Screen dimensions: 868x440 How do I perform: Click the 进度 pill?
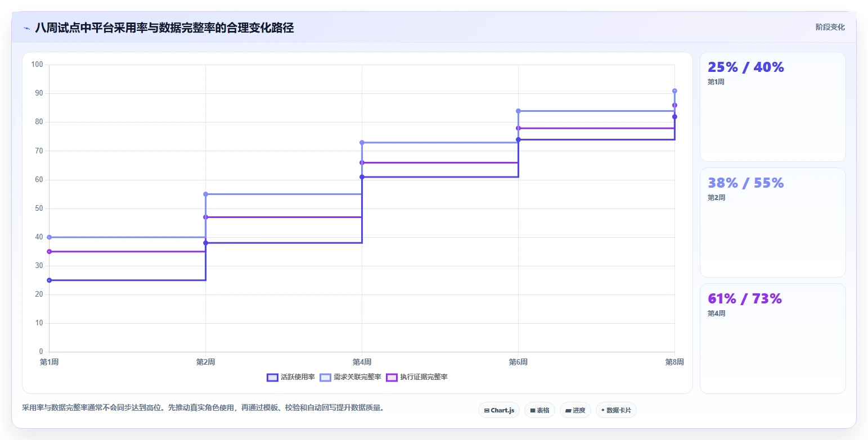[x=575, y=410]
